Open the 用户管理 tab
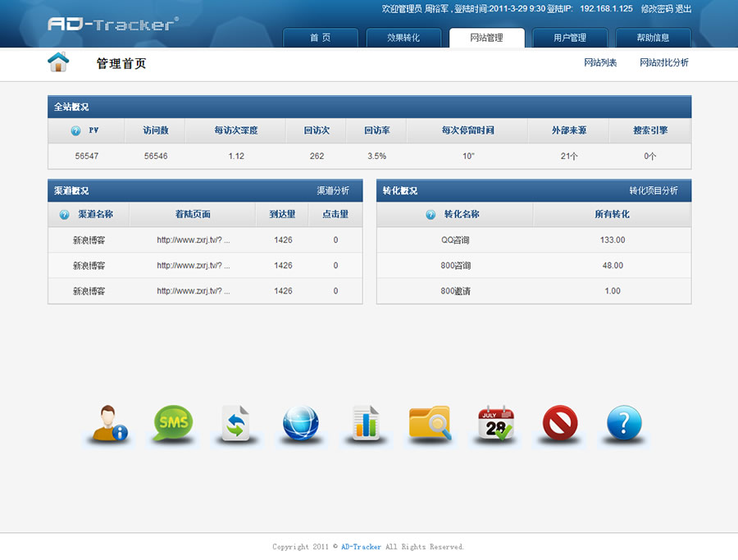738x560 pixels. pos(570,38)
